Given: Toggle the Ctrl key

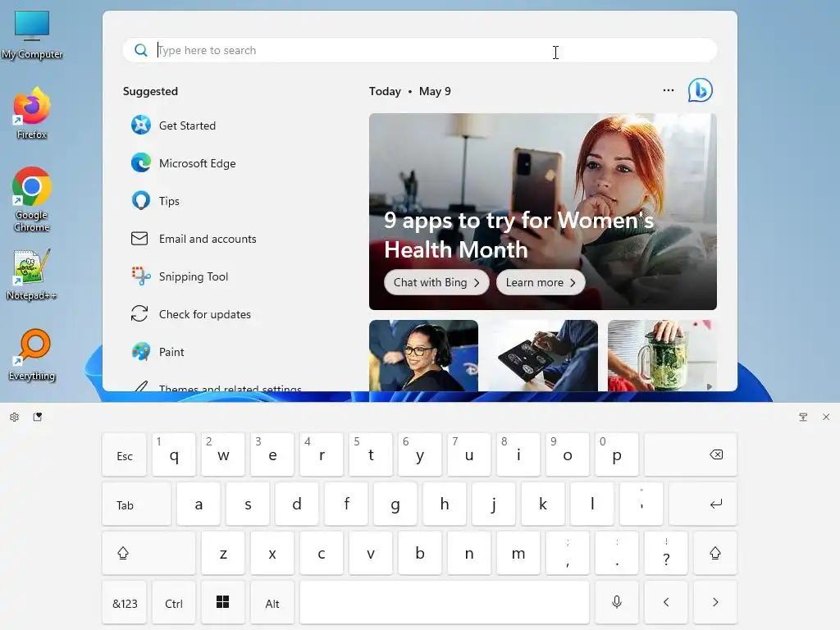Looking at the screenshot, I should coord(174,602).
